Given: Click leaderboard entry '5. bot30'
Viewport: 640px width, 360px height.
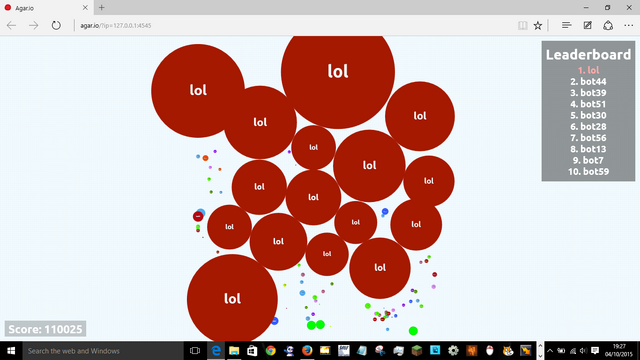Looking at the screenshot, I should [x=588, y=115].
